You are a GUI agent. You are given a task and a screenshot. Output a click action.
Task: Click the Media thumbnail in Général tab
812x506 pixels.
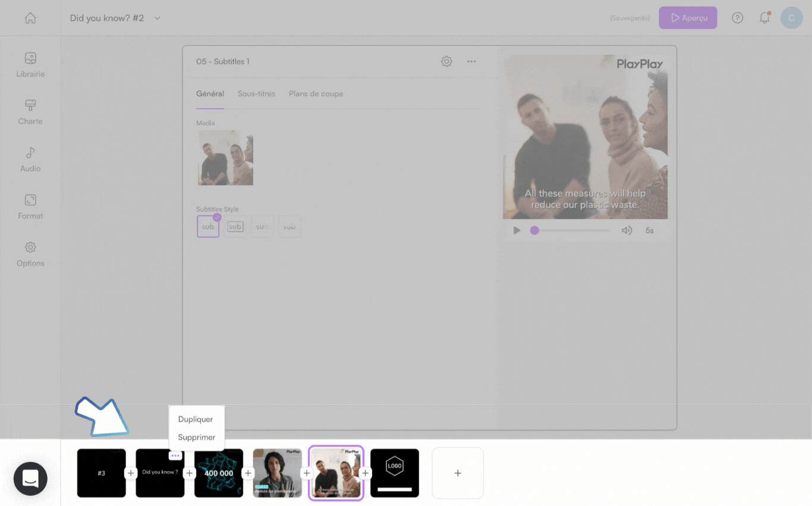226,158
